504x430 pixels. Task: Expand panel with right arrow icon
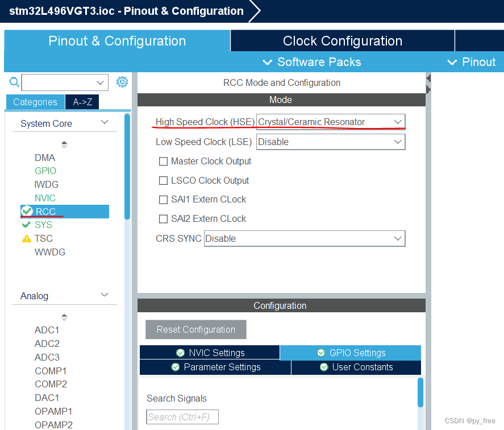(428, 89)
